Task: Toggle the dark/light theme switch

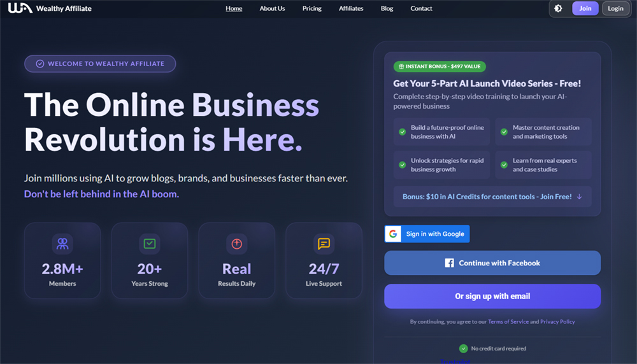Action: (x=558, y=8)
